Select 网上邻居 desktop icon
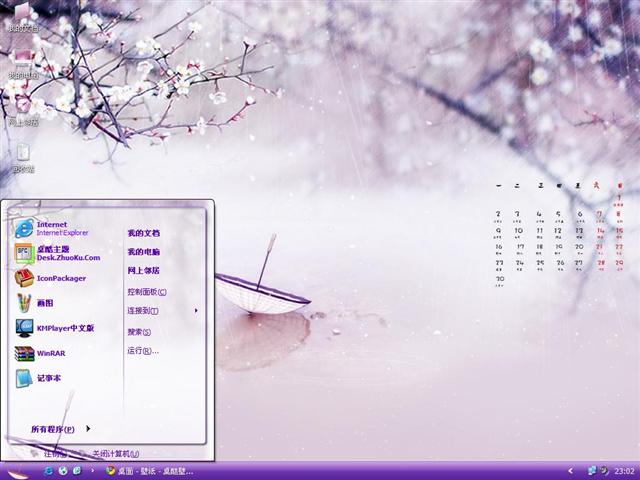 click(24, 111)
